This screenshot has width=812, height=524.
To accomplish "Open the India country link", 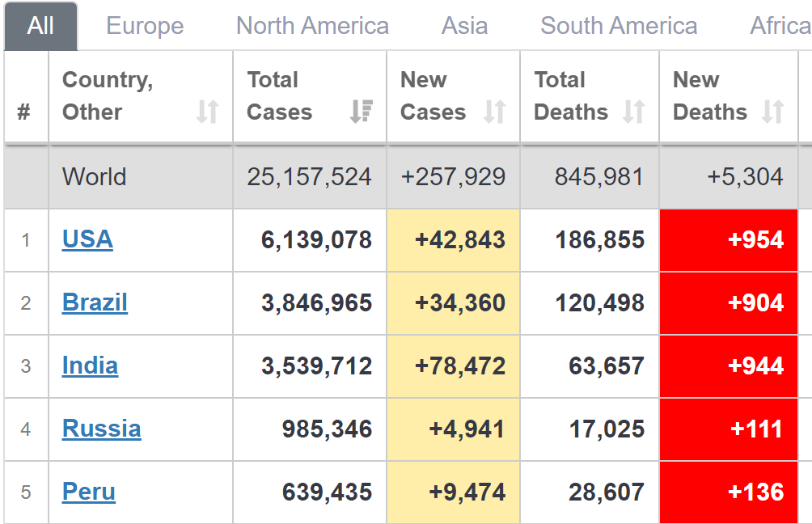I will point(90,366).
